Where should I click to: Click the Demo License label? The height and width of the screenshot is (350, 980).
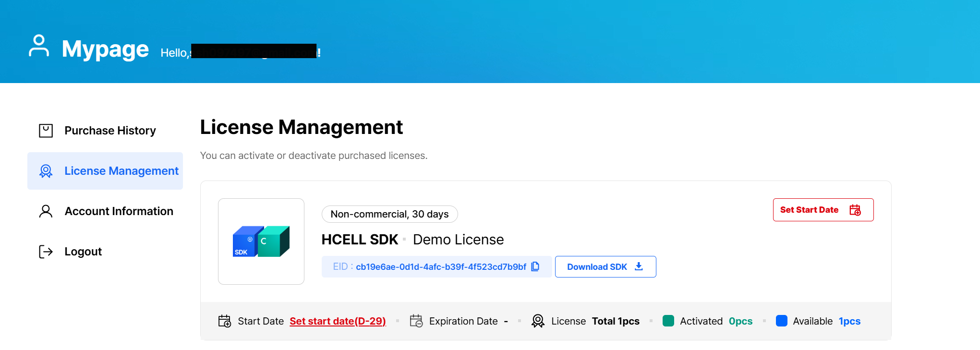pos(458,240)
